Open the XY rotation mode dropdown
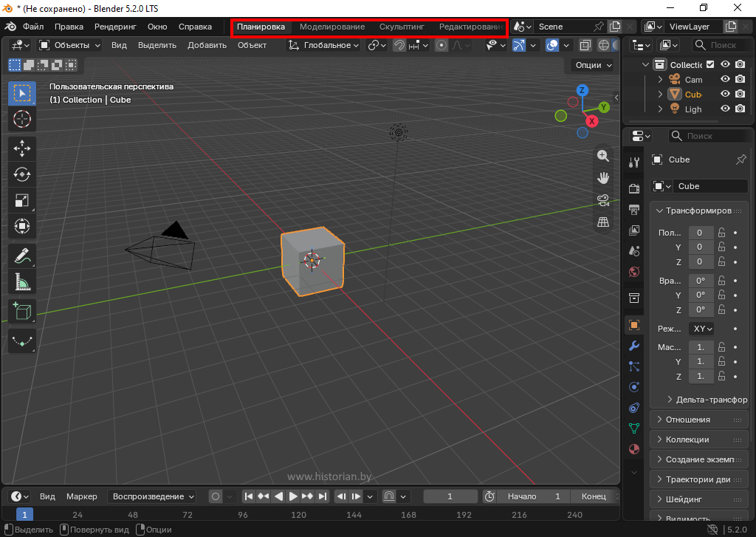 point(701,329)
